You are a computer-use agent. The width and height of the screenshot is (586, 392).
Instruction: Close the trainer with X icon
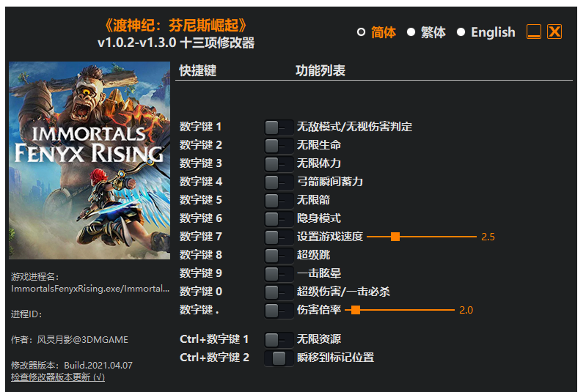[x=554, y=32]
